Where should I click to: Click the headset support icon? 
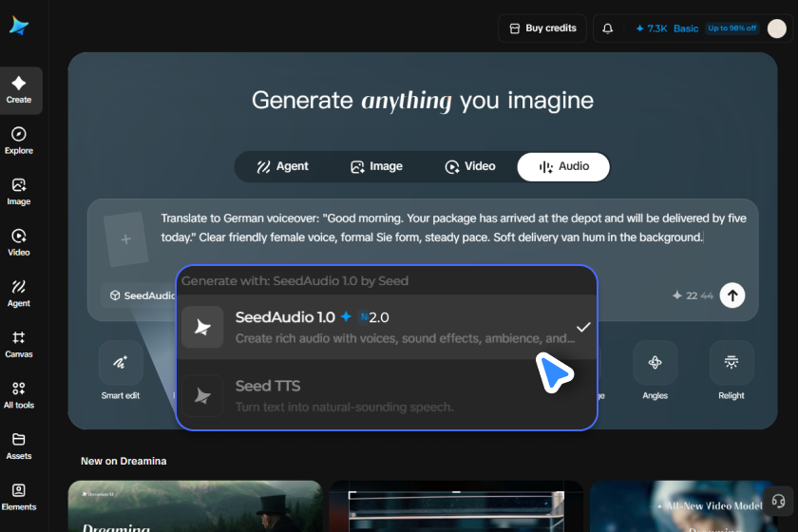[778, 501]
